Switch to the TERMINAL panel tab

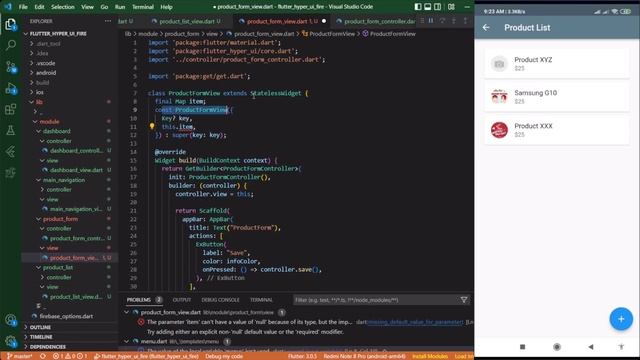(261, 300)
